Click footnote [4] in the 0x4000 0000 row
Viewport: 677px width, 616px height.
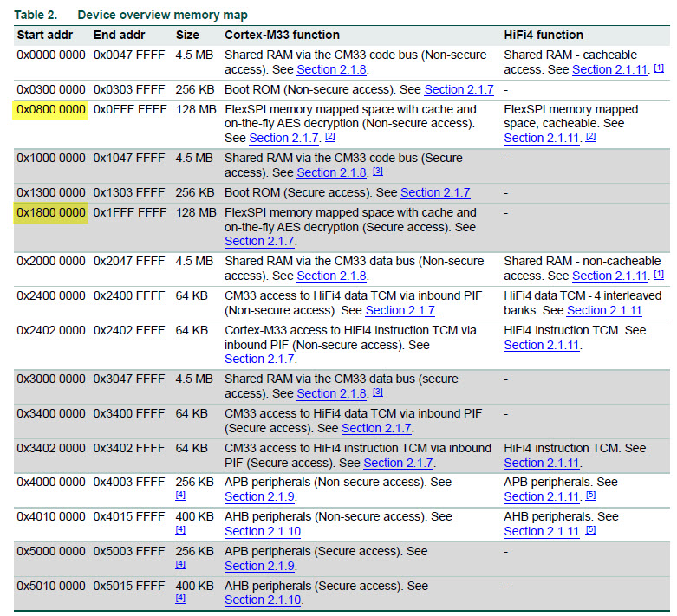[180, 496]
